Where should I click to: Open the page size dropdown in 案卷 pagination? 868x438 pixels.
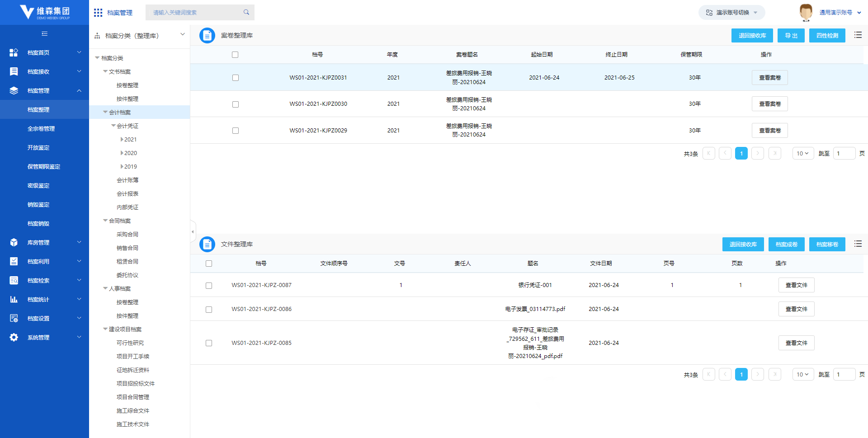click(803, 154)
